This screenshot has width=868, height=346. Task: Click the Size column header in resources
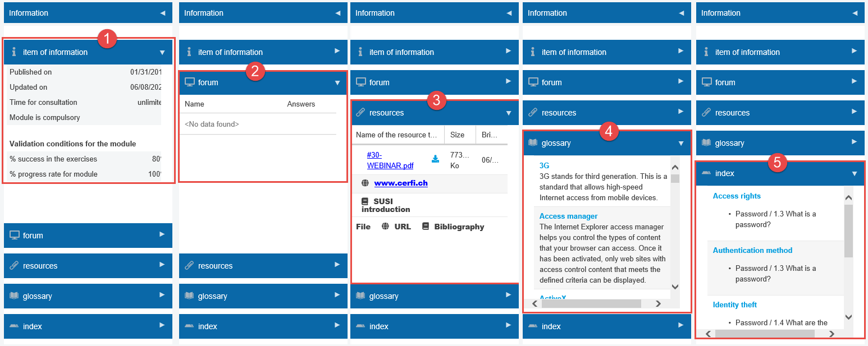458,135
